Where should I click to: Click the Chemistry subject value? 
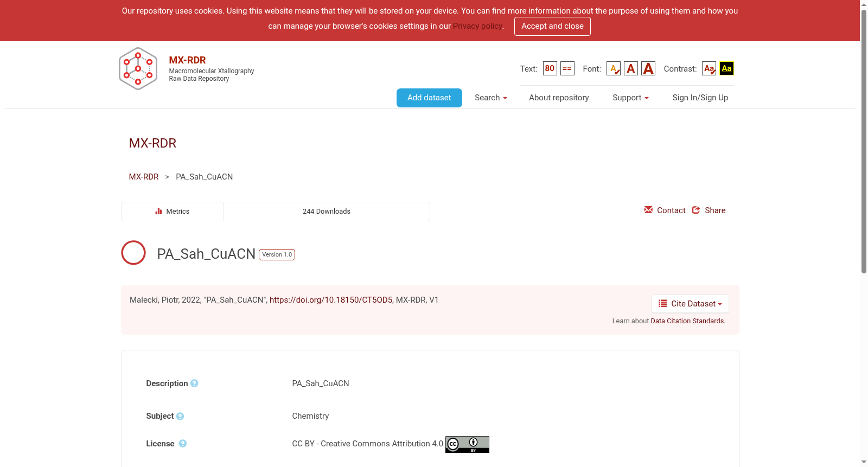(x=310, y=416)
